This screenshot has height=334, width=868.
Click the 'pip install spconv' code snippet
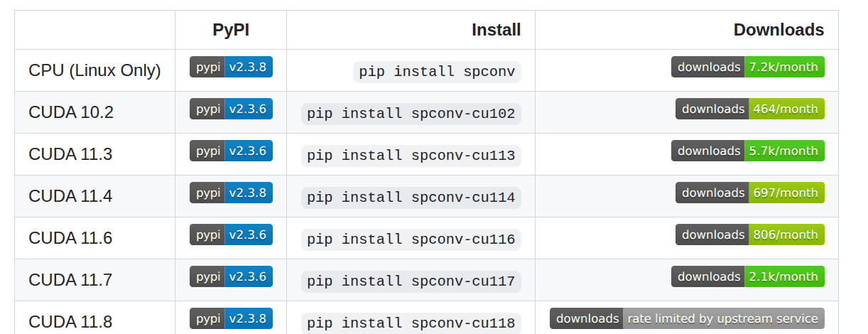coord(437,72)
